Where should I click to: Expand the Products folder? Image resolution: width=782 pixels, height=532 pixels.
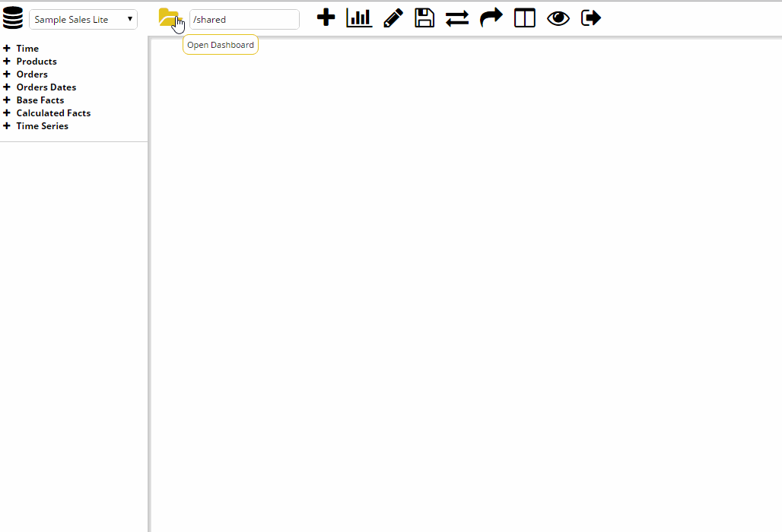click(7, 62)
